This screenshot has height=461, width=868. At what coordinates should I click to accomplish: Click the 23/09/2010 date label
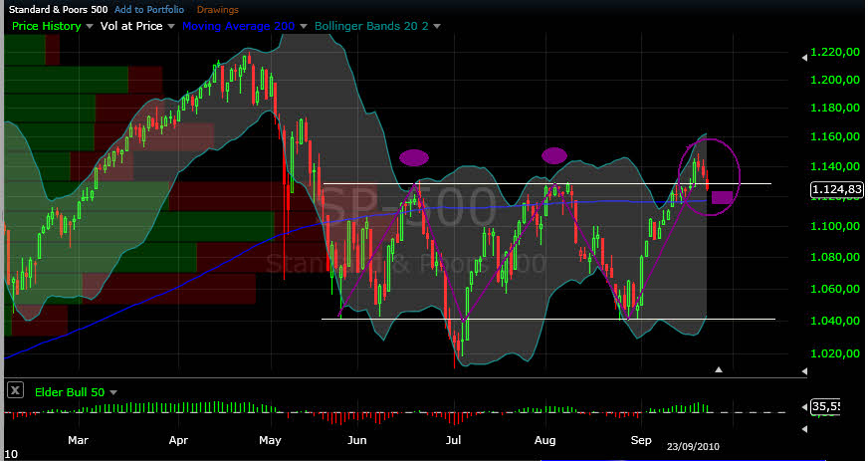pyautogui.click(x=693, y=446)
